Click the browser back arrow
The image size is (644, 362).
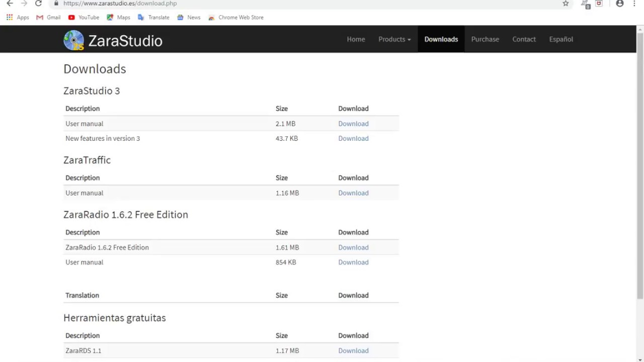coord(10,4)
